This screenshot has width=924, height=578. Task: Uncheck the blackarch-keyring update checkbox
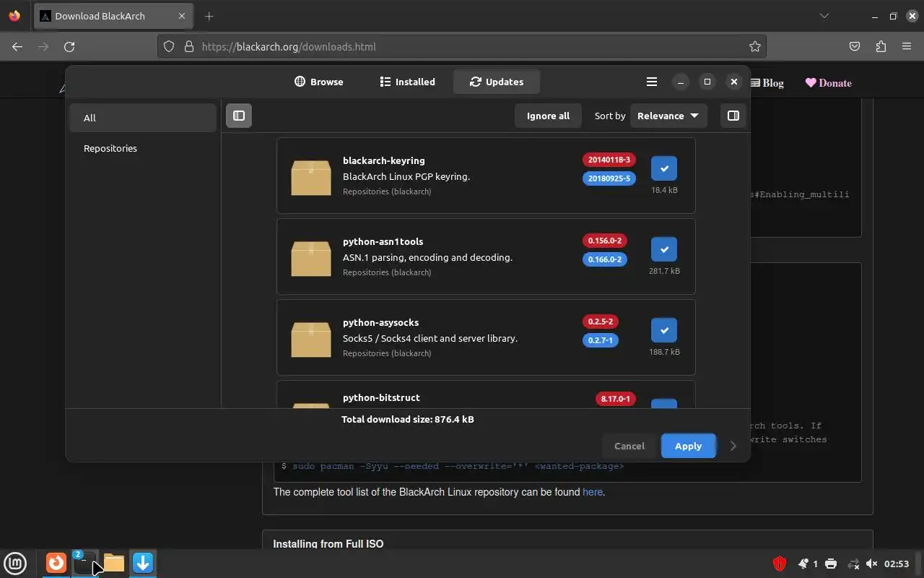coord(664,168)
